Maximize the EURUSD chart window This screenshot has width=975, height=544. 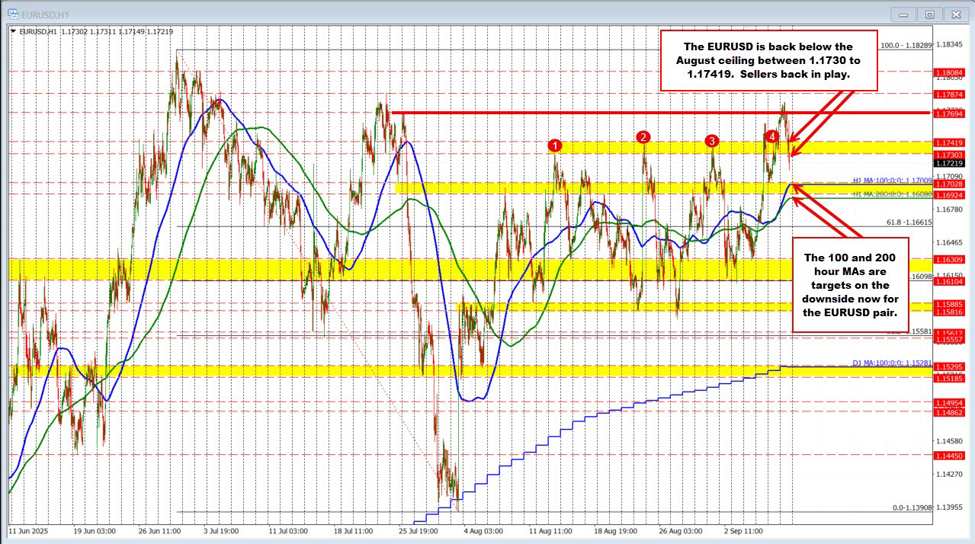[x=929, y=14]
